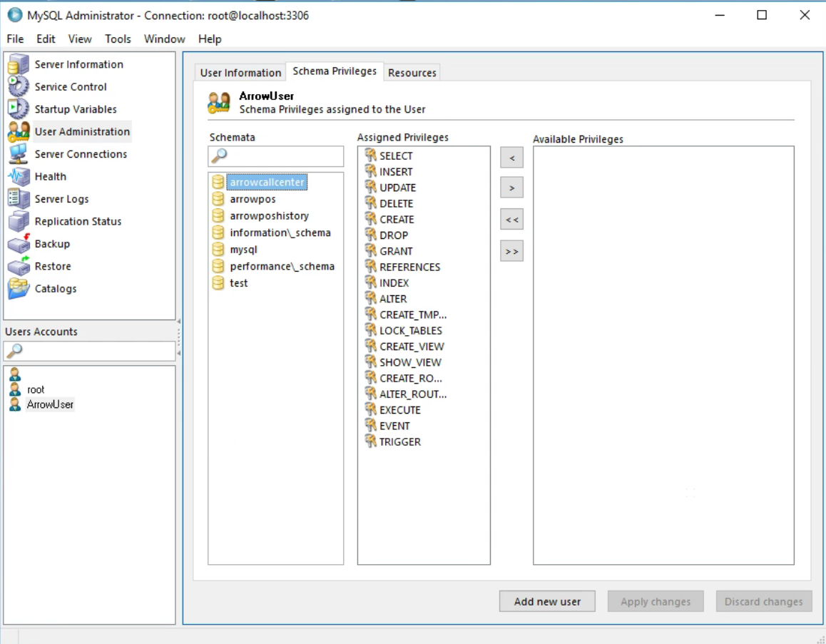The image size is (826, 644).
Task: Click the single right arrow remove button
Action: 511,188
